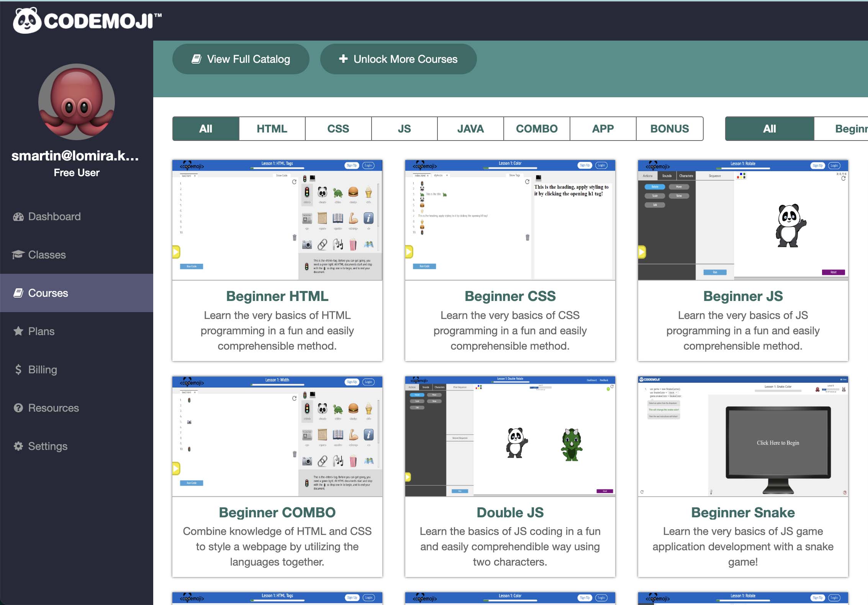The height and width of the screenshot is (605, 868).
Task: Click the Beginner COMBO description text
Action: tap(277, 546)
